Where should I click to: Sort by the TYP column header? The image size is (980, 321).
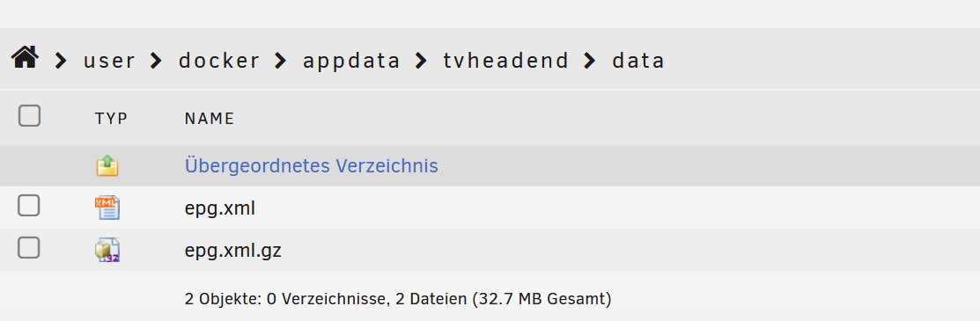pyautogui.click(x=111, y=119)
